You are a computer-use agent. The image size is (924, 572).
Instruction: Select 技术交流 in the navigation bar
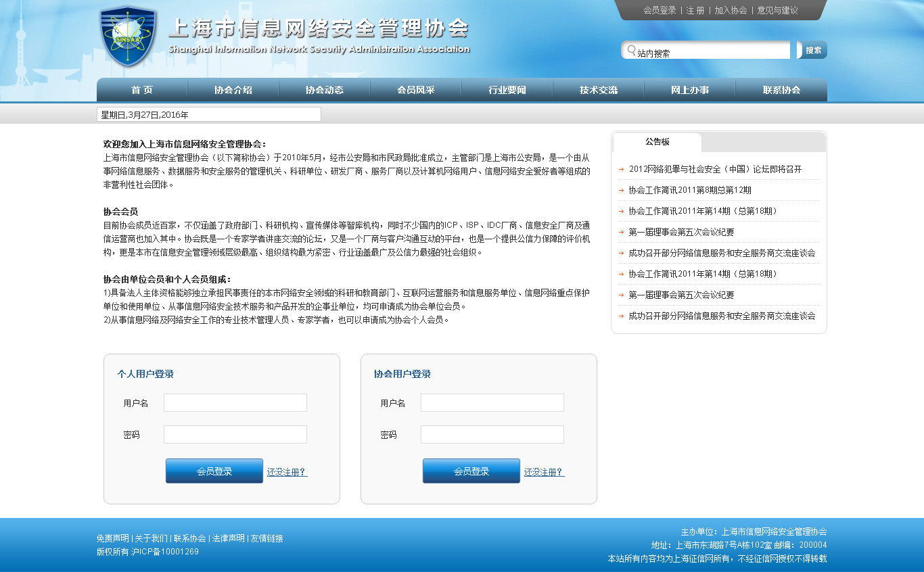click(599, 90)
